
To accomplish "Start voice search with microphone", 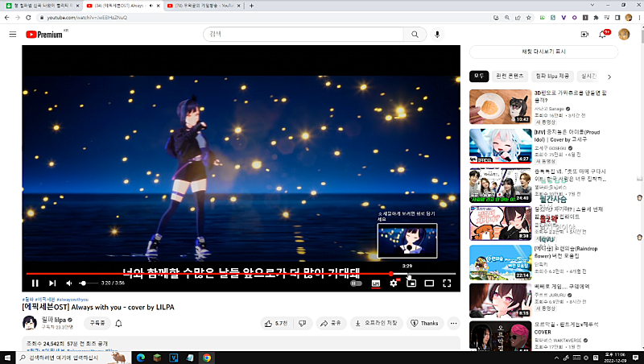I will tap(437, 35).
